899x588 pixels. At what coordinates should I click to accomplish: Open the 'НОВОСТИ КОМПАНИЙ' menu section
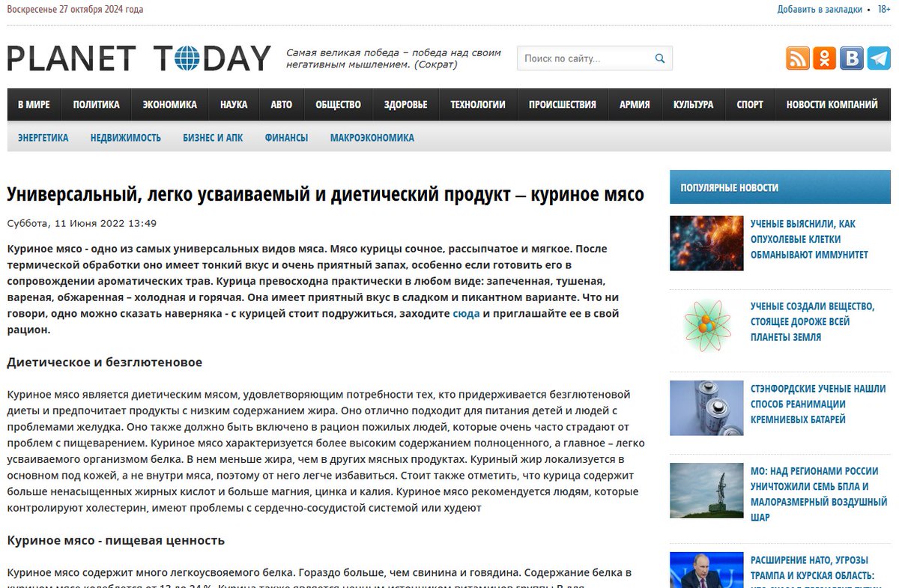832,105
